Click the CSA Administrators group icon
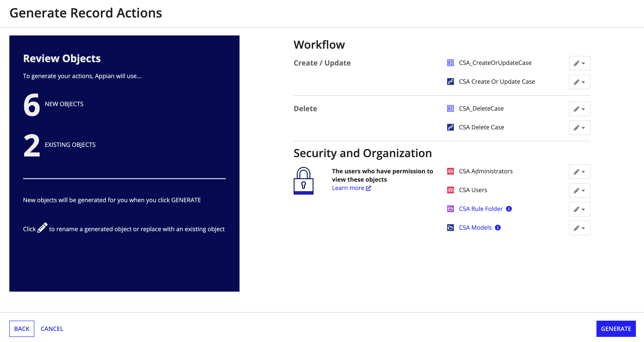 point(450,171)
